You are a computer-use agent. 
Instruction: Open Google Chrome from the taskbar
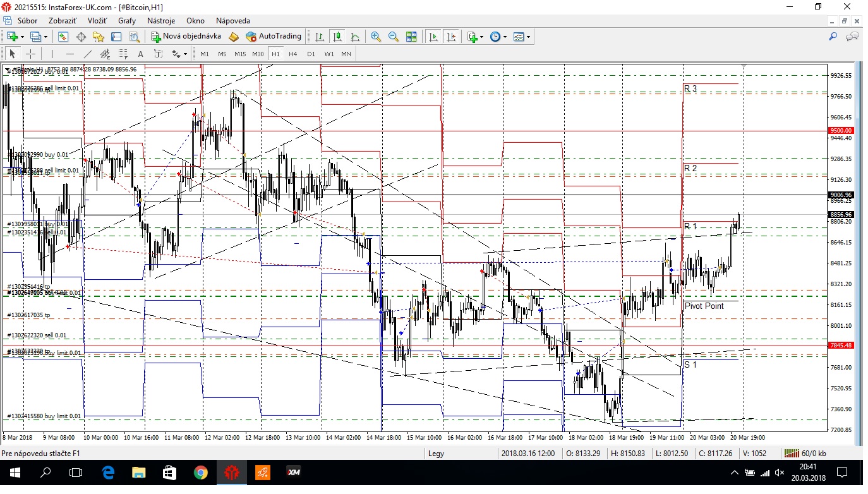click(x=200, y=472)
